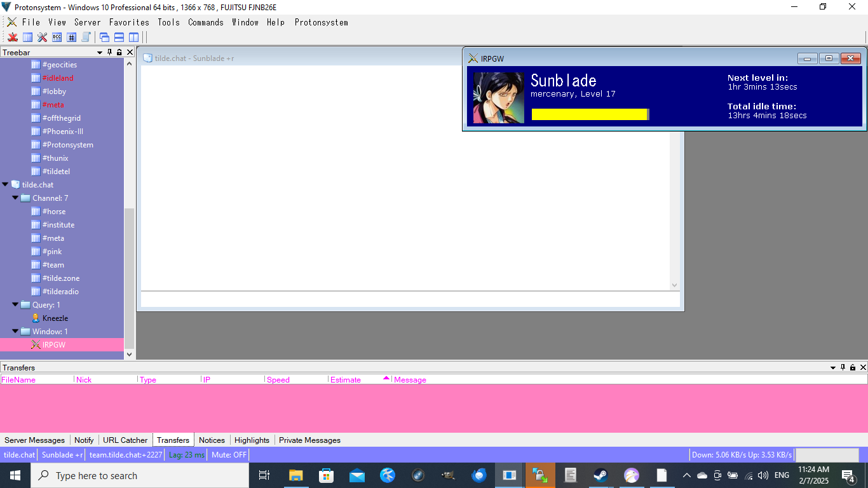Cascade windows using the toolbar icon
The width and height of the screenshot is (868, 488).
(105, 37)
